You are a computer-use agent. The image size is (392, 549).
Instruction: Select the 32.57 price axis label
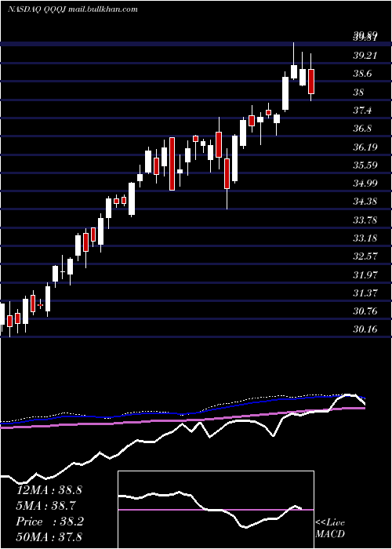(x=365, y=256)
